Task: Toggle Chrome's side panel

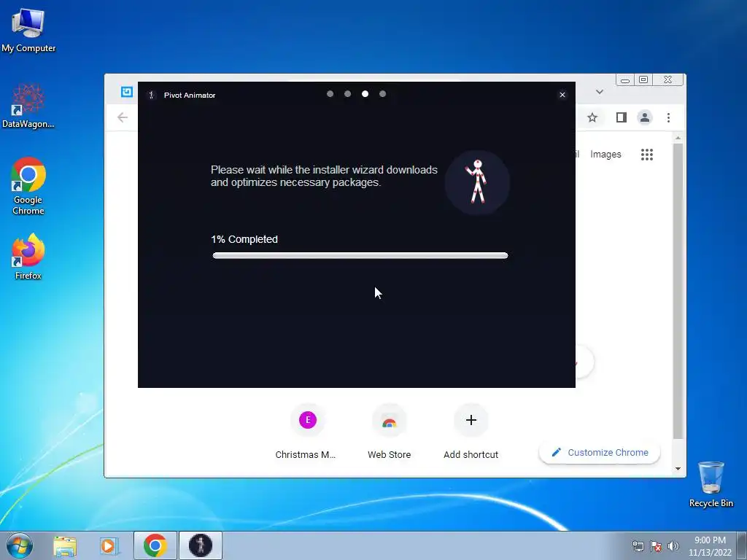Action: [622, 117]
